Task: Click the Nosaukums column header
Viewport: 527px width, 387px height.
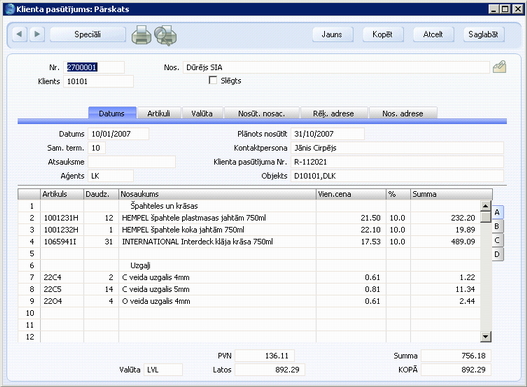Action: click(217, 194)
